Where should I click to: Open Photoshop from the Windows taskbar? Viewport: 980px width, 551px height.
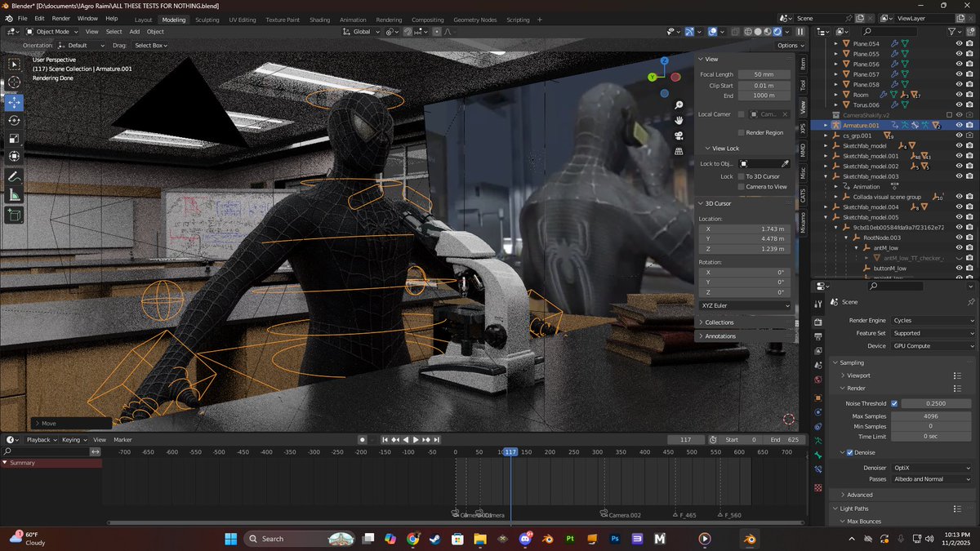pos(615,539)
